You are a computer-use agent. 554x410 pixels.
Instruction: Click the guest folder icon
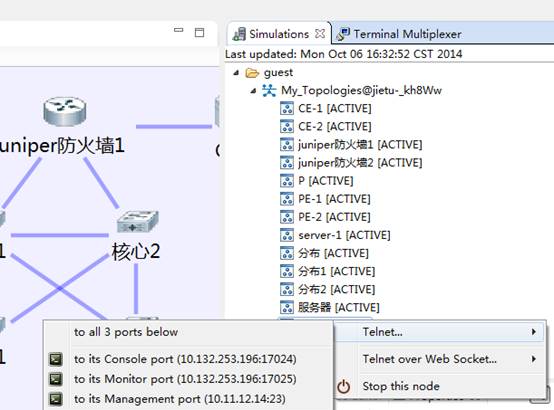(252, 73)
